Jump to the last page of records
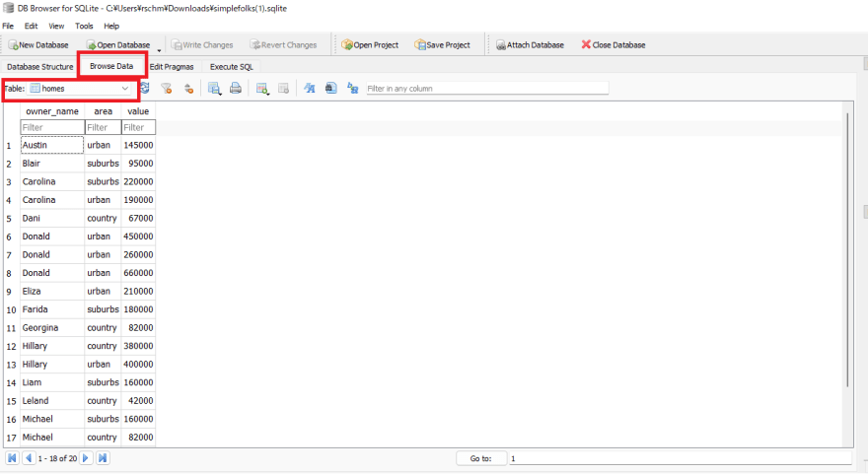The width and height of the screenshot is (868, 474). (x=103, y=458)
